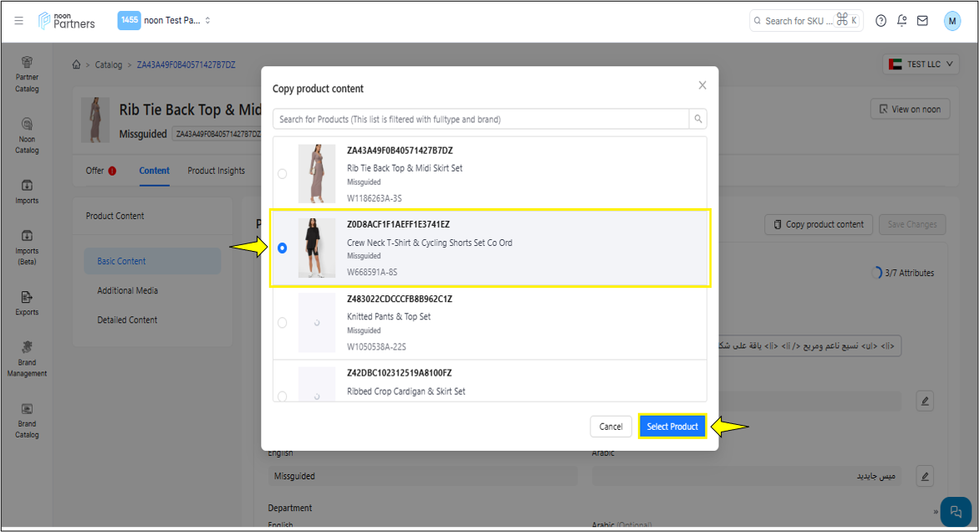Screen dimensions: 980x532
Task: Open the TEST LLC country dropdown
Action: [921, 64]
